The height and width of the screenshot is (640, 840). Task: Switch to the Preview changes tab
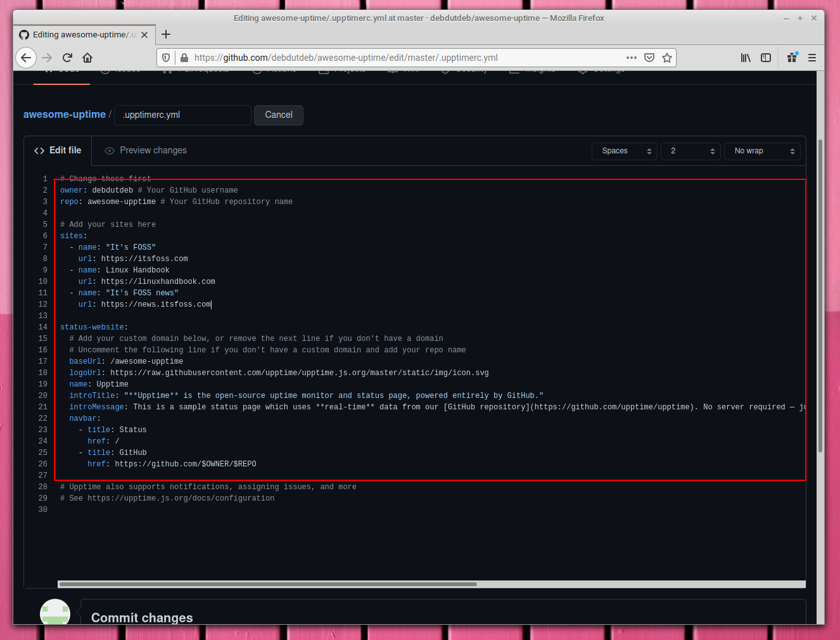145,150
